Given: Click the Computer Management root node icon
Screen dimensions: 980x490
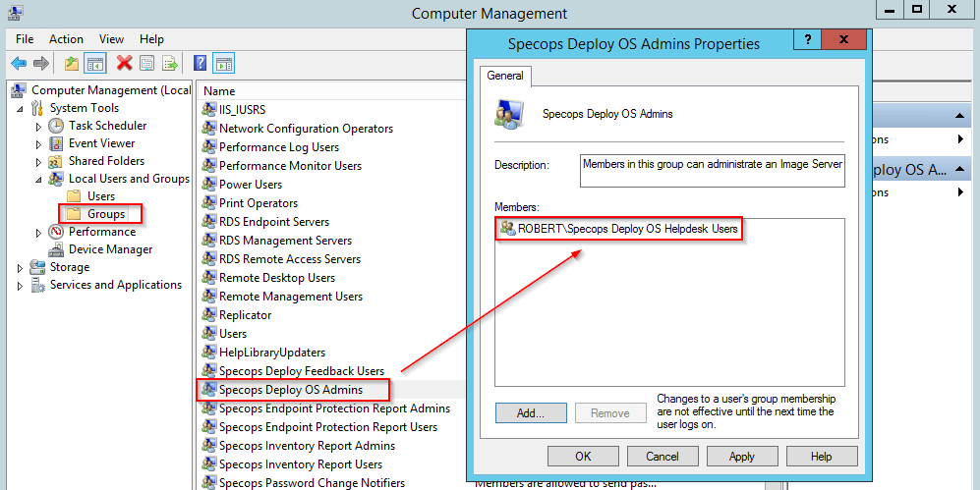Looking at the screenshot, I should [19, 90].
